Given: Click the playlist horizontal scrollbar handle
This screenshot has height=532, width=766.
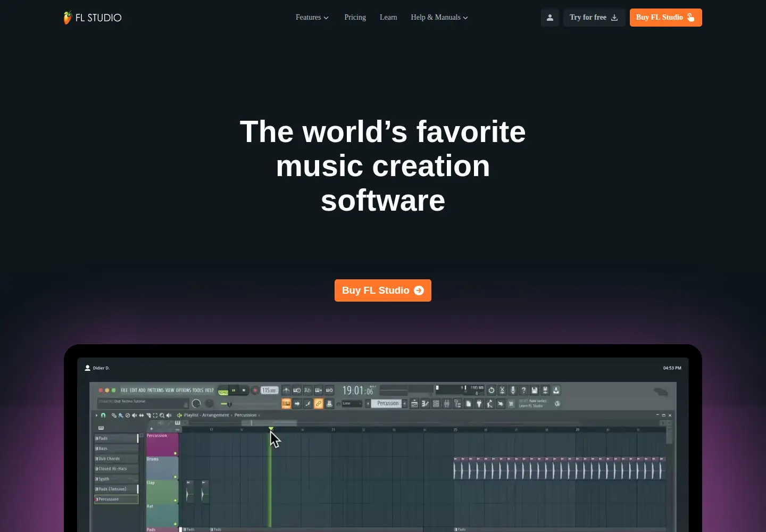Looking at the screenshot, I should [269, 423].
